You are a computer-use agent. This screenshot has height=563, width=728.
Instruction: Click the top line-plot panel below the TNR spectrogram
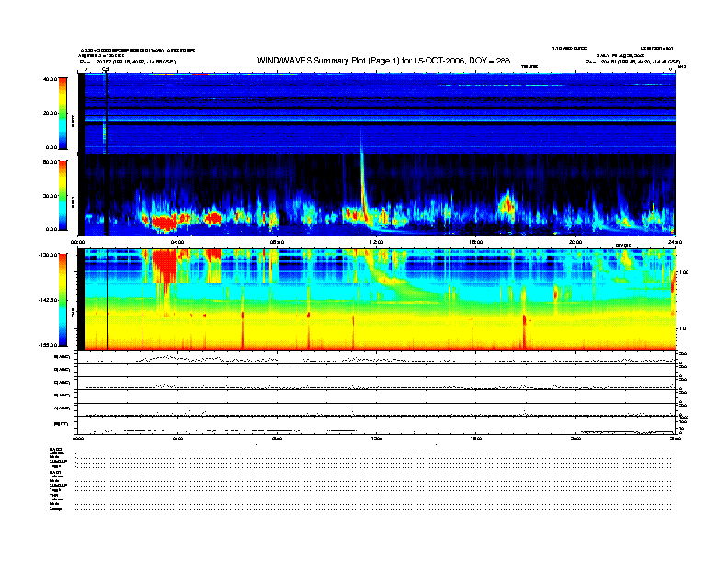click(376, 358)
